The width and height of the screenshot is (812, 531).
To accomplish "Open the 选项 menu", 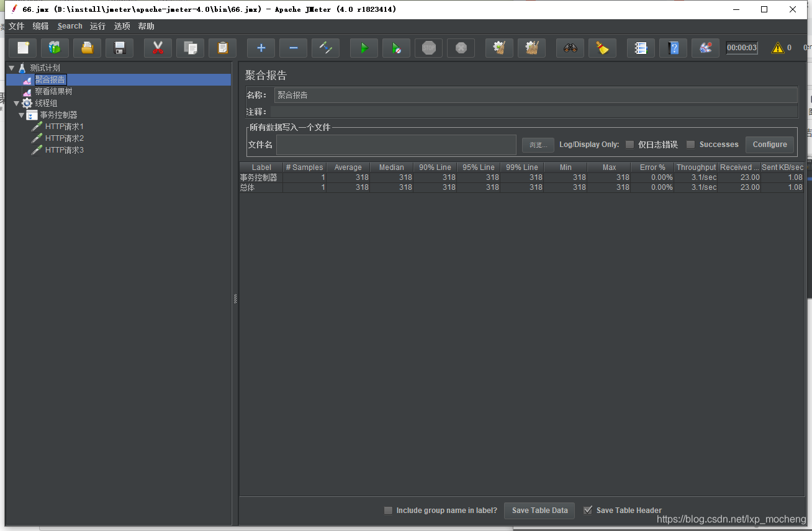I will tap(122, 26).
